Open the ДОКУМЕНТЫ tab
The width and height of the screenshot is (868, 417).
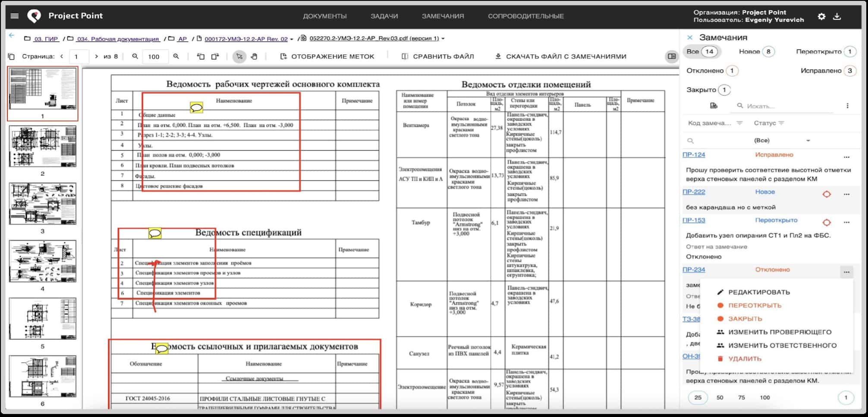324,16
